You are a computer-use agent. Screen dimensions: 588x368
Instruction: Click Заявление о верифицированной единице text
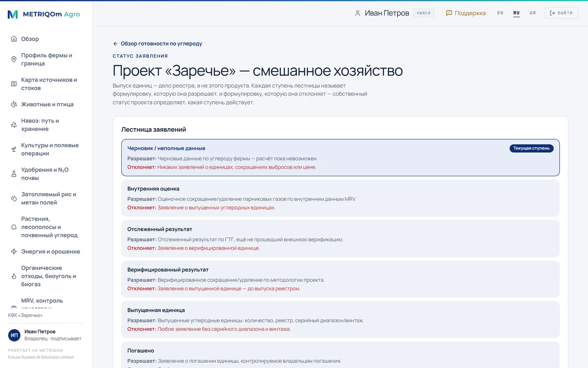[209, 248]
